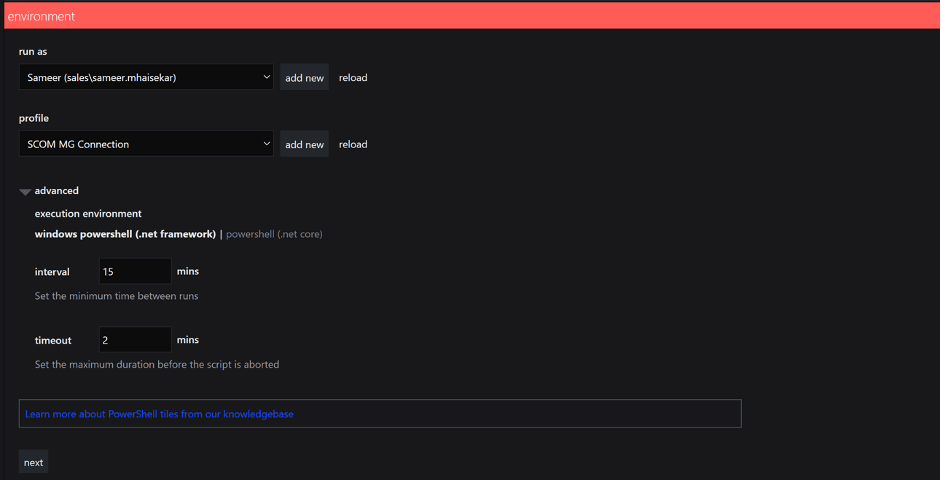Viewport: 941px width, 481px height.
Task: Open the PowerShell tiles knowledgebase link
Action: (159, 413)
